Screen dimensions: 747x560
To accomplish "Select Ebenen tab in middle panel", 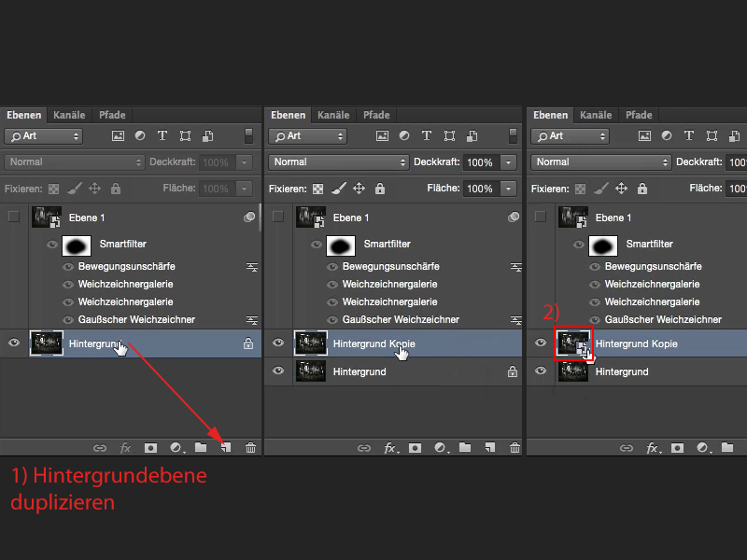I will [x=289, y=115].
